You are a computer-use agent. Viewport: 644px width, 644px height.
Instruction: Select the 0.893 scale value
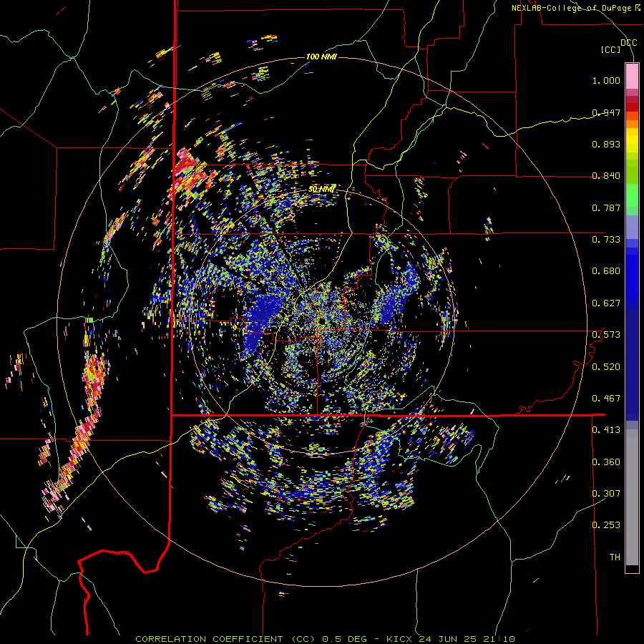(606, 144)
